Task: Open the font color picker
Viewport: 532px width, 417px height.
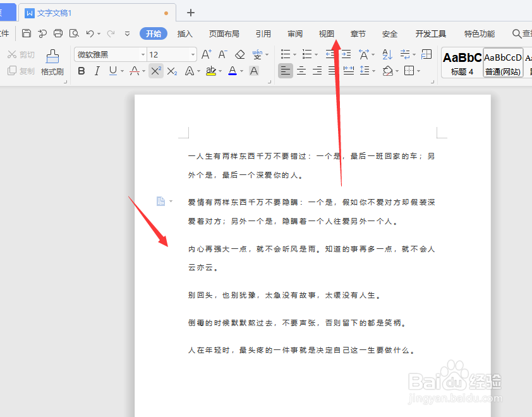Action: [234, 71]
